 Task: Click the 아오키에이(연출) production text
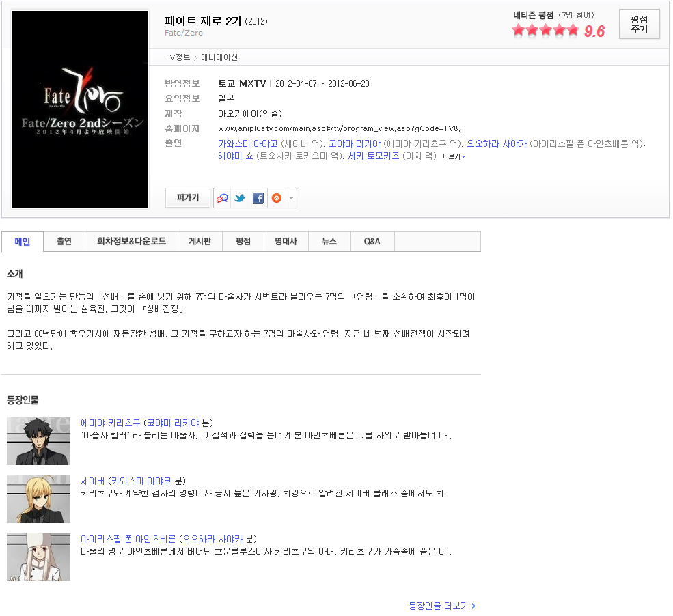[x=250, y=113]
